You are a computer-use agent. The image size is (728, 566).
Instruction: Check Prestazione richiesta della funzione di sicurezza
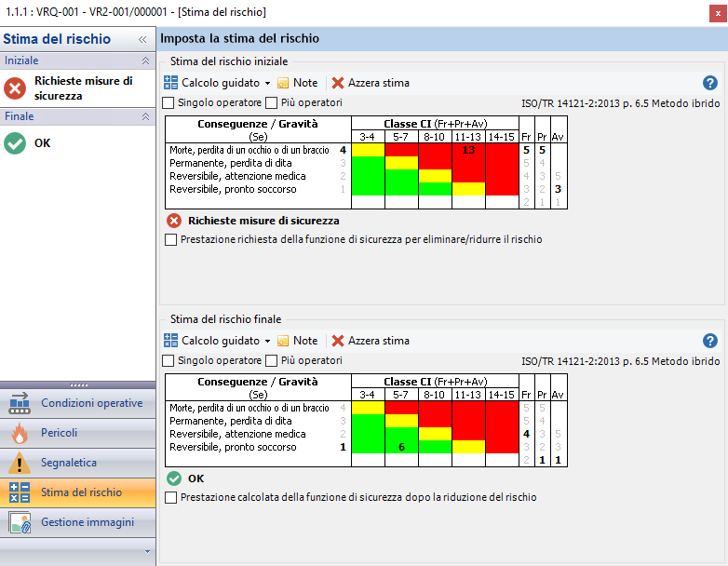click(x=170, y=239)
